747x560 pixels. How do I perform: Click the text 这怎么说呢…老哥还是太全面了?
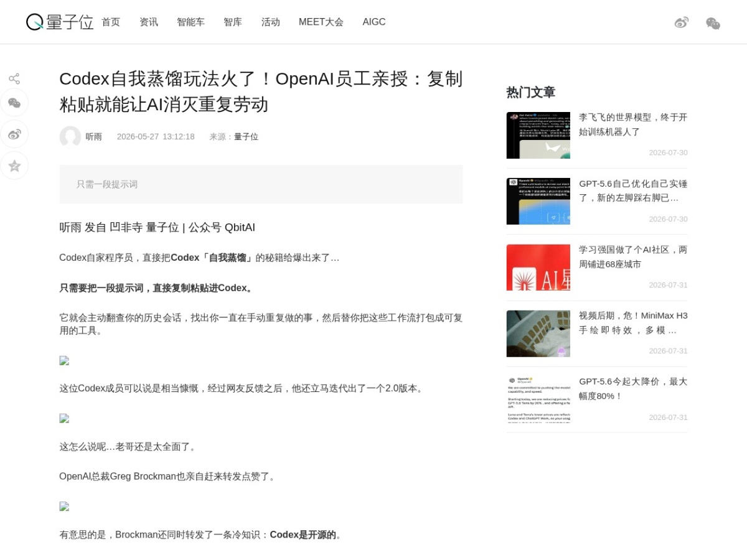(129, 447)
